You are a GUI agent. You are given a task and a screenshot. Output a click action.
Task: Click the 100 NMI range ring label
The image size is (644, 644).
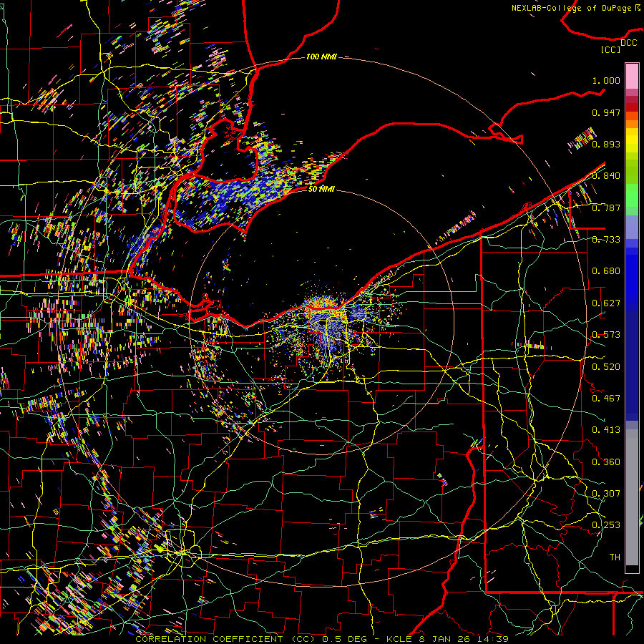[x=321, y=57]
